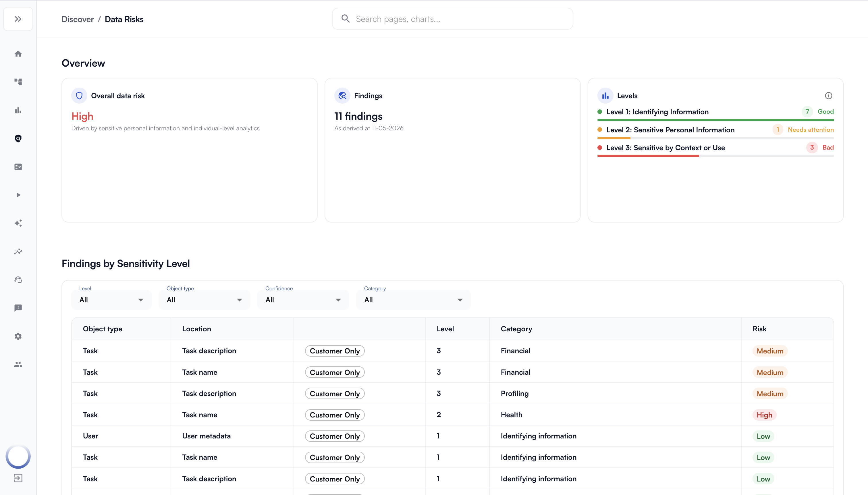Viewport: 868px width, 495px height.
Task: Open the Level filter dropdown
Action: 111,299
